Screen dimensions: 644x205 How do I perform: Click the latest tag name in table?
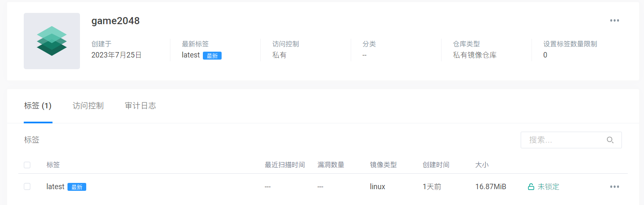click(x=55, y=187)
